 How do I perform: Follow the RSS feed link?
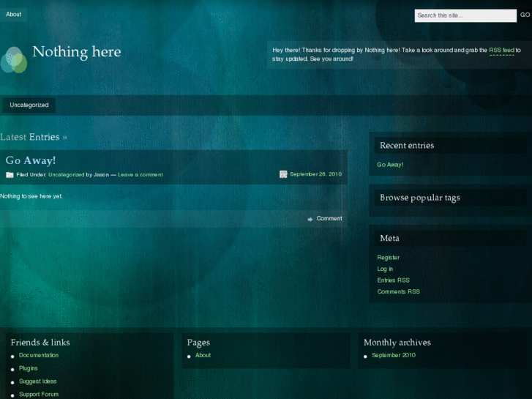pyautogui.click(x=501, y=51)
